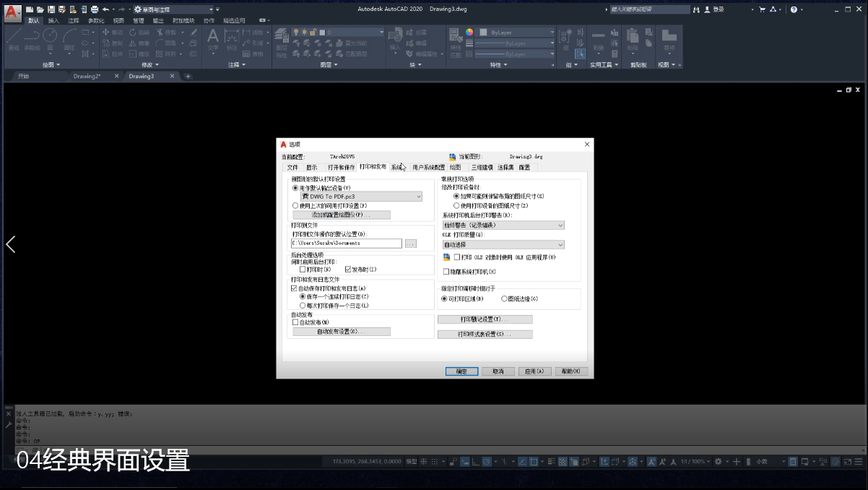Select the Circle tool in the ribbon
The image size is (868, 490).
[x=50, y=35]
